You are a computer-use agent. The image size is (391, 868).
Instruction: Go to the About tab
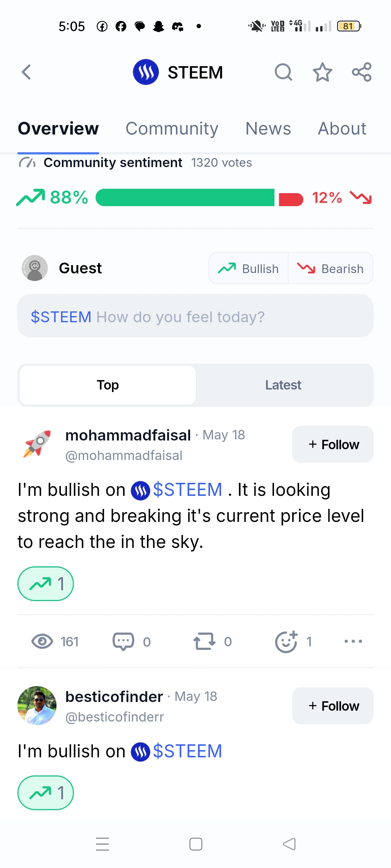click(342, 128)
